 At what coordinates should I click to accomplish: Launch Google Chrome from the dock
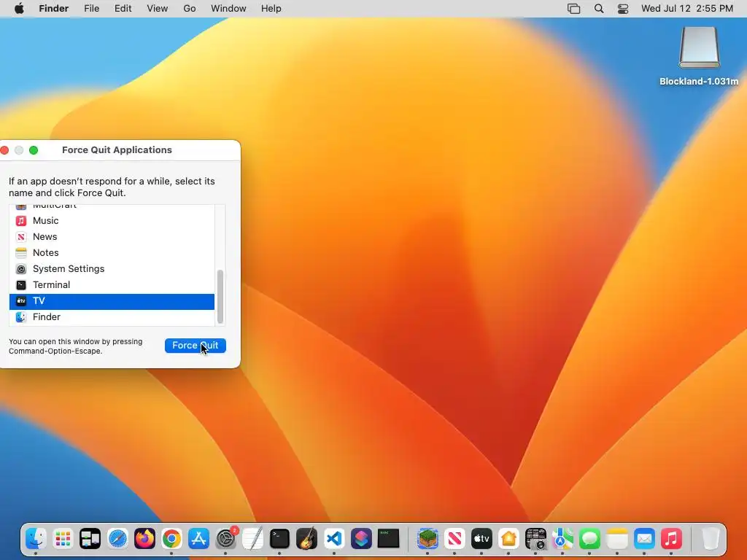(x=171, y=539)
